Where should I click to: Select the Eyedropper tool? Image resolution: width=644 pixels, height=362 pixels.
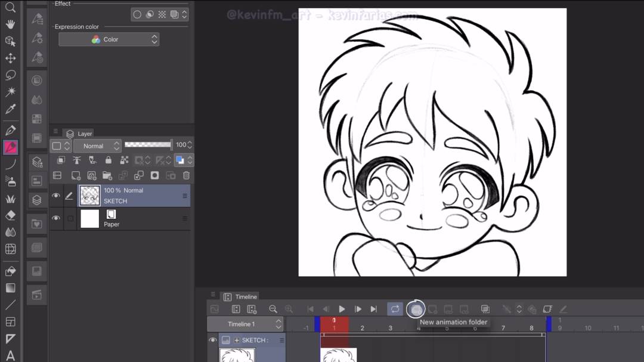point(10,110)
